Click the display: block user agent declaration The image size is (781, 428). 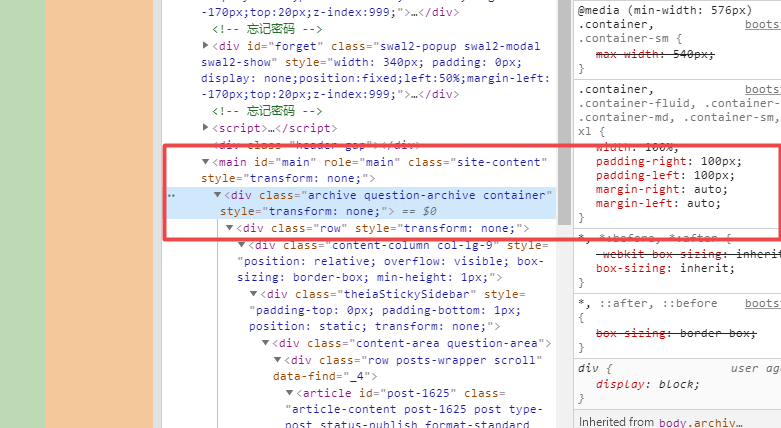648,384
